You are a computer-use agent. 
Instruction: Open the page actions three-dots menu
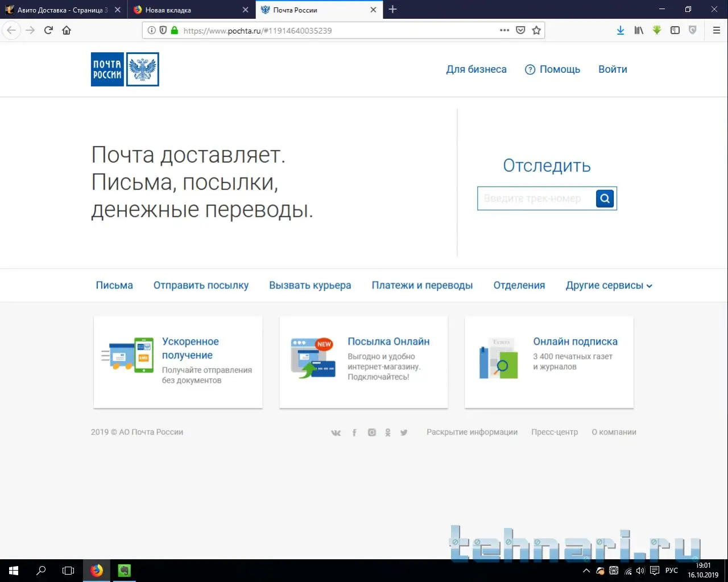[504, 31]
